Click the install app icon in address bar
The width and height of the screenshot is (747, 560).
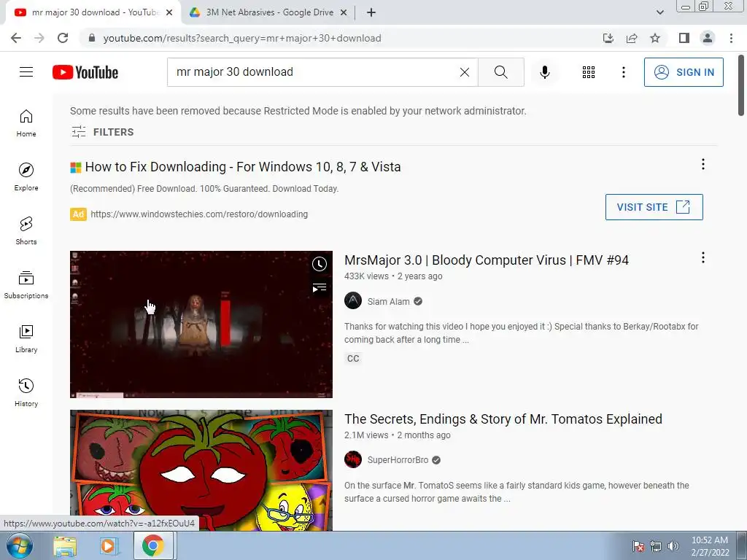click(608, 38)
